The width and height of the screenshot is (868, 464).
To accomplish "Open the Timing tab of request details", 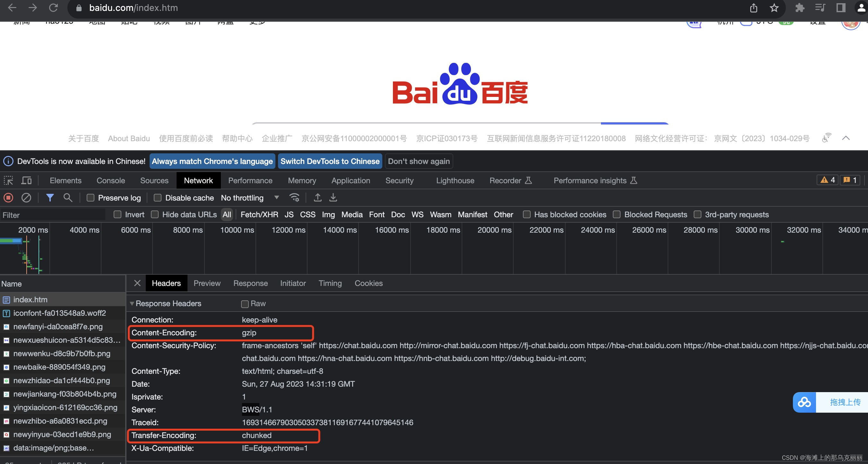I will (x=330, y=283).
